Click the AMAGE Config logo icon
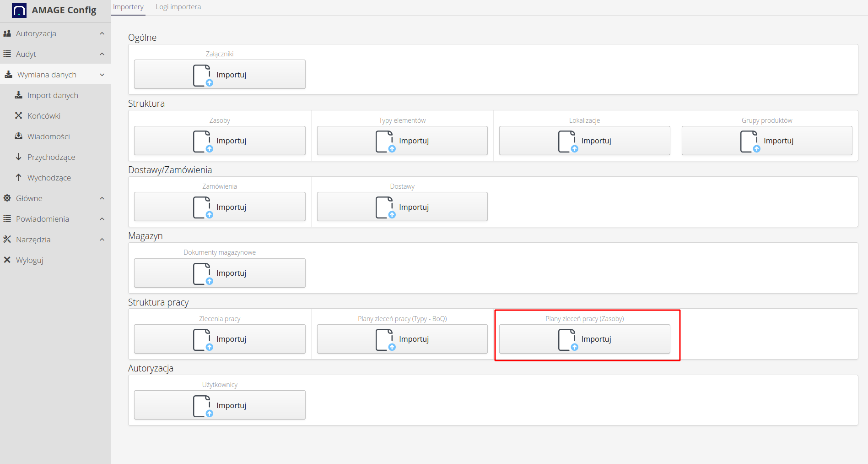 (19, 11)
